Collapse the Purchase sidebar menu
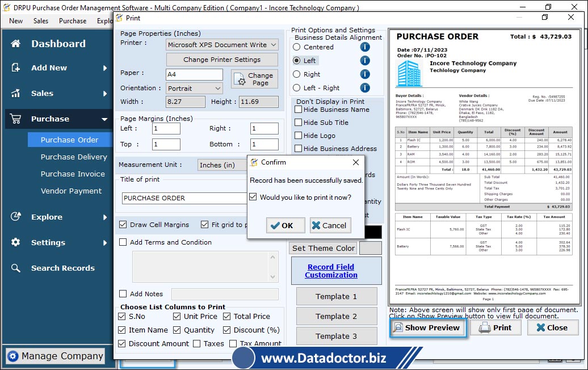The image size is (588, 370). point(104,119)
